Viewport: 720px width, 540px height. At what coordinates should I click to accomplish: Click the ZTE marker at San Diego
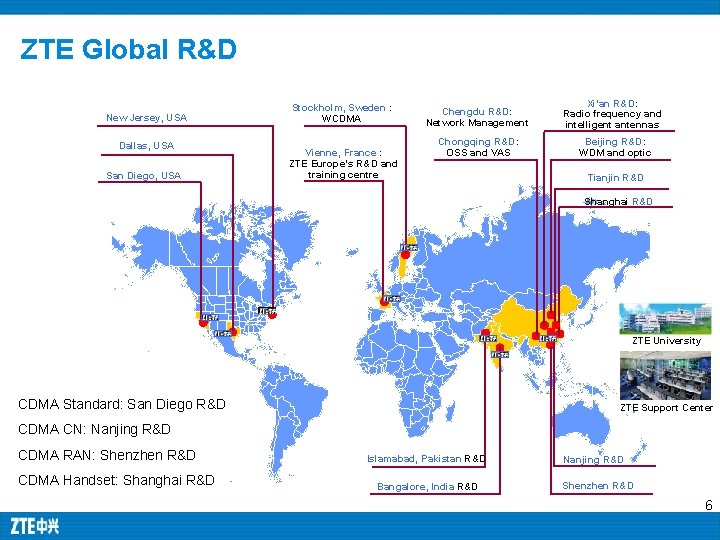coord(210,318)
